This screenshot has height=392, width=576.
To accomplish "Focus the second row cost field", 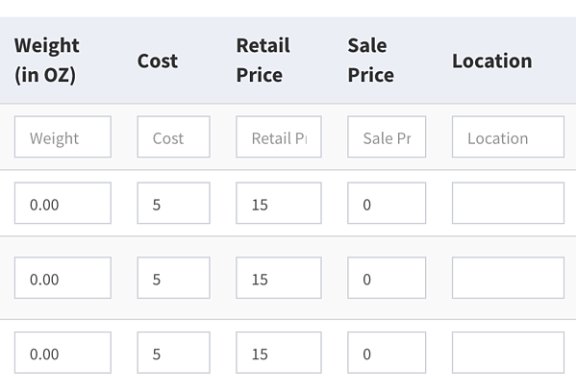I will 174,278.
